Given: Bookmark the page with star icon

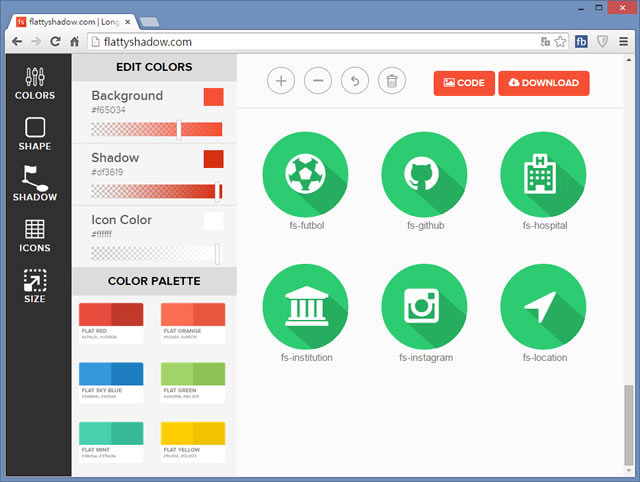Looking at the screenshot, I should pos(560,42).
